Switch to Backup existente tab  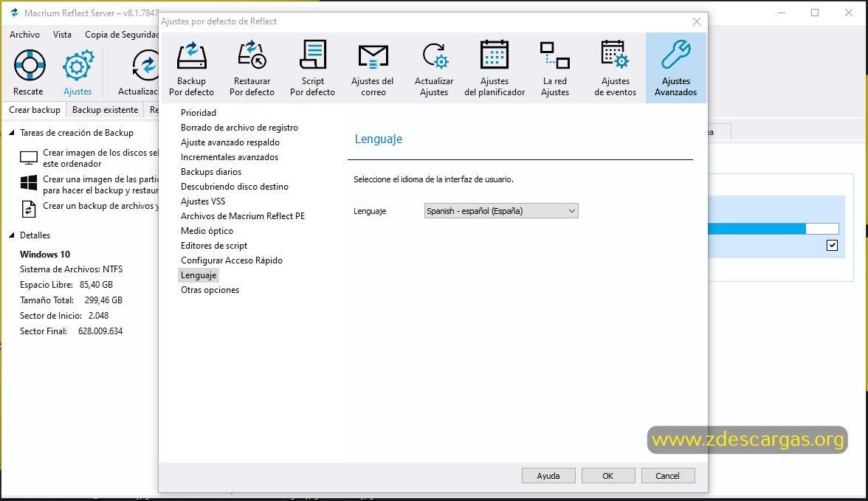tap(105, 110)
